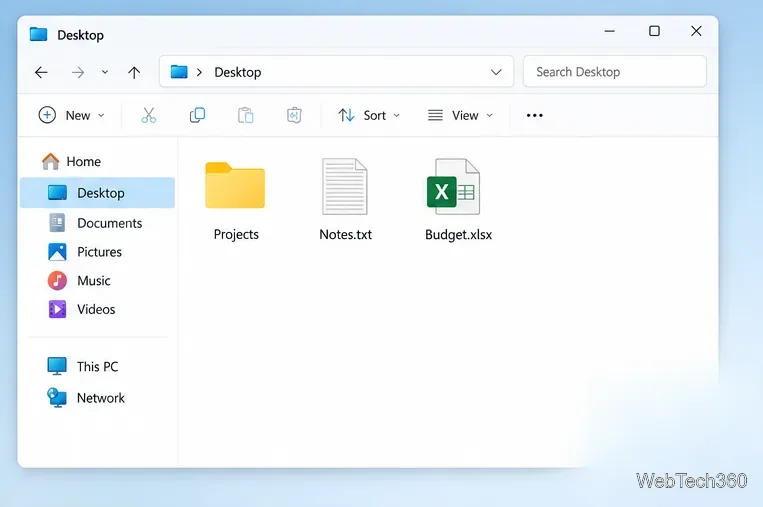
Task: Click the breadcrumb chevron before Desktop
Action: pyautogui.click(x=199, y=72)
